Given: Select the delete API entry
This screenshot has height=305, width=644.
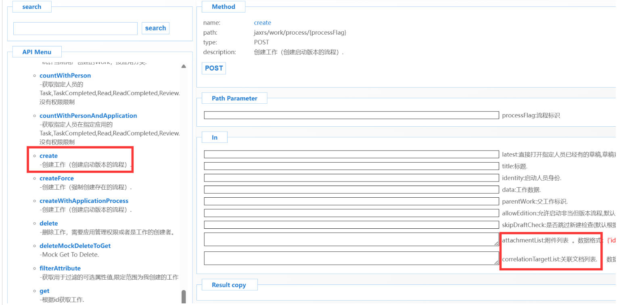Looking at the screenshot, I should [48, 224].
